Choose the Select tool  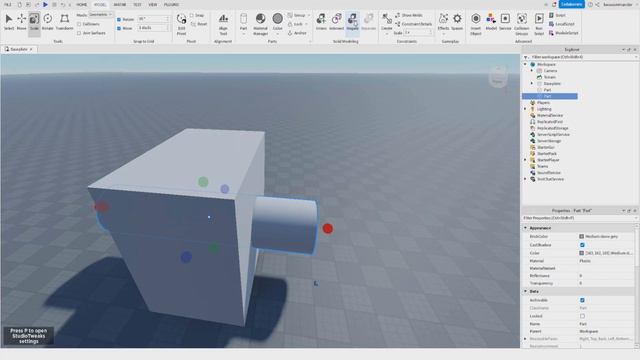(9, 22)
